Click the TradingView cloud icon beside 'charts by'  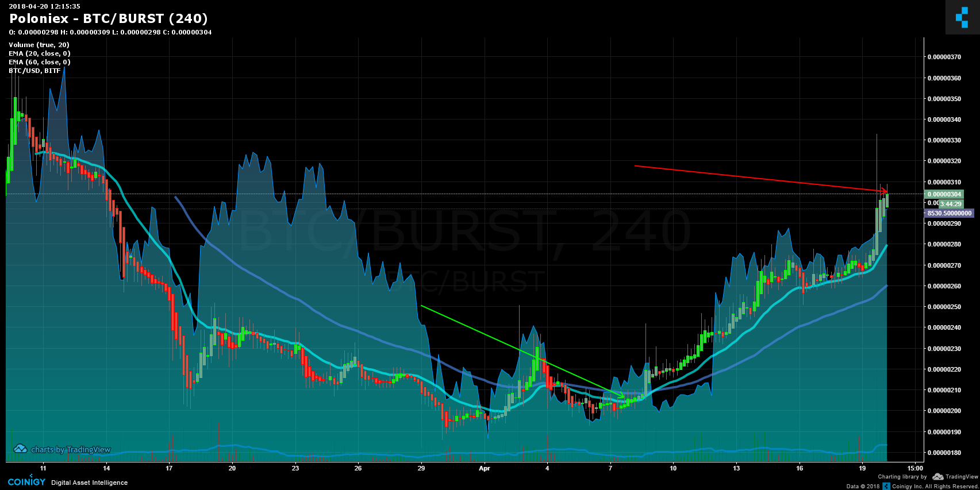point(21,449)
